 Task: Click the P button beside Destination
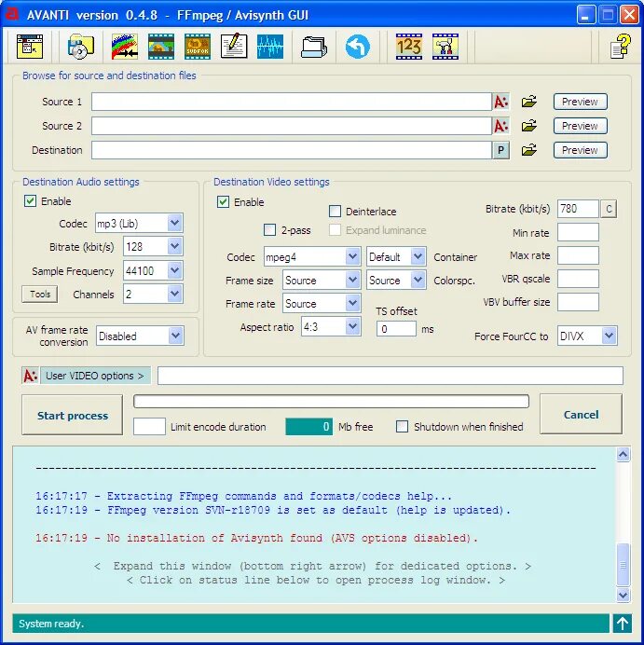(x=500, y=150)
